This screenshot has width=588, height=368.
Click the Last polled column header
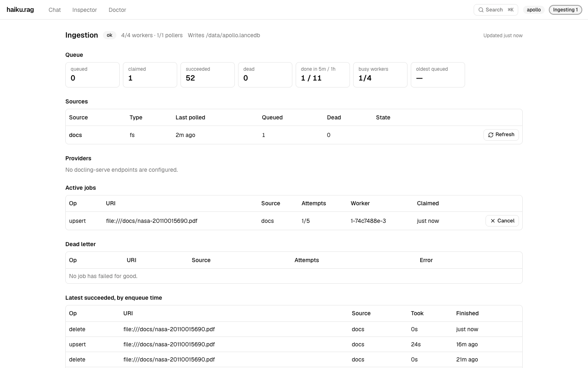click(x=190, y=117)
